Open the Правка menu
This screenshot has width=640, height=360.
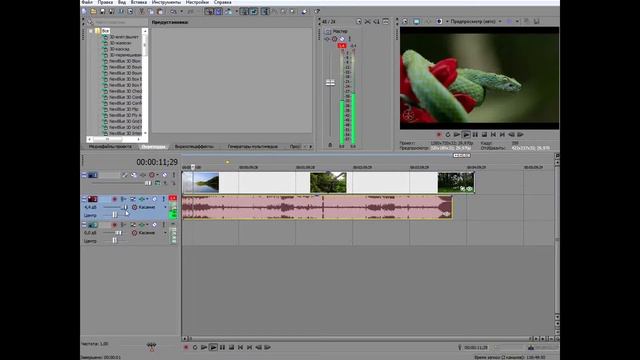coord(105,2)
